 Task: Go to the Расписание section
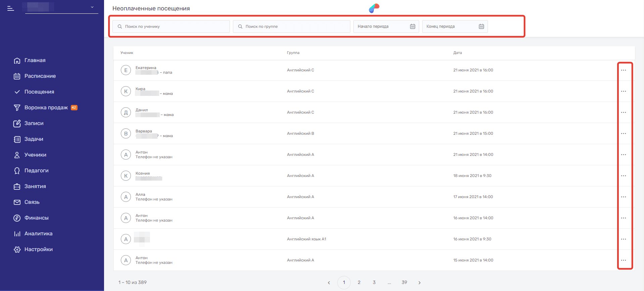pyautogui.click(x=40, y=76)
